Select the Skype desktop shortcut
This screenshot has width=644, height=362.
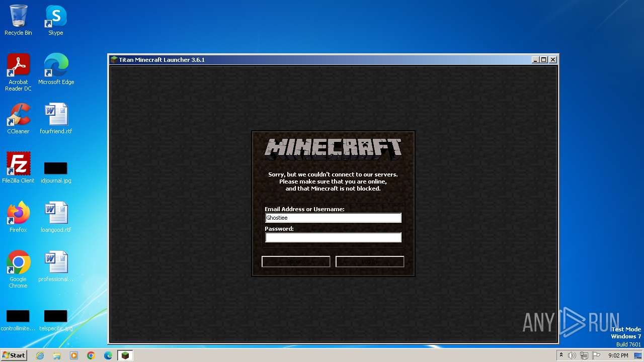coord(55,20)
